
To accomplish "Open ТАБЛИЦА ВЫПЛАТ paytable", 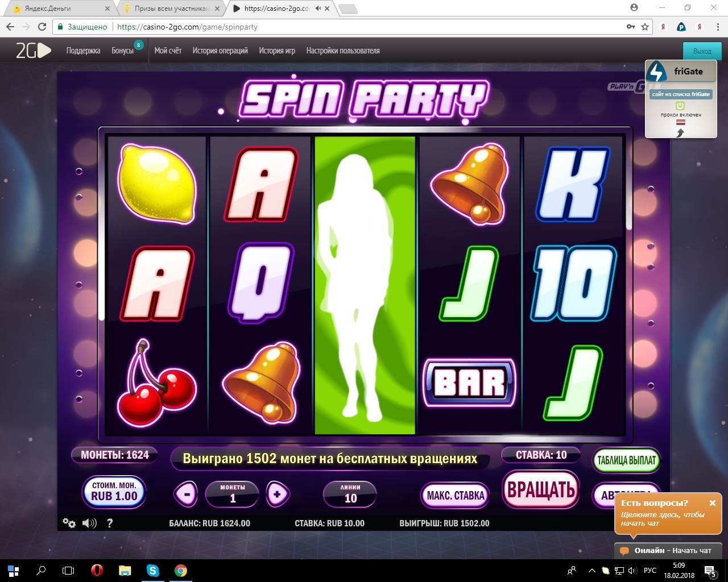I will click(x=626, y=460).
